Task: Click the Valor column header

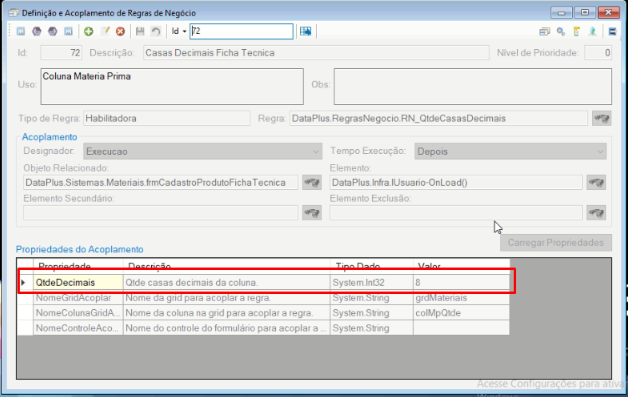Action: 461,266
